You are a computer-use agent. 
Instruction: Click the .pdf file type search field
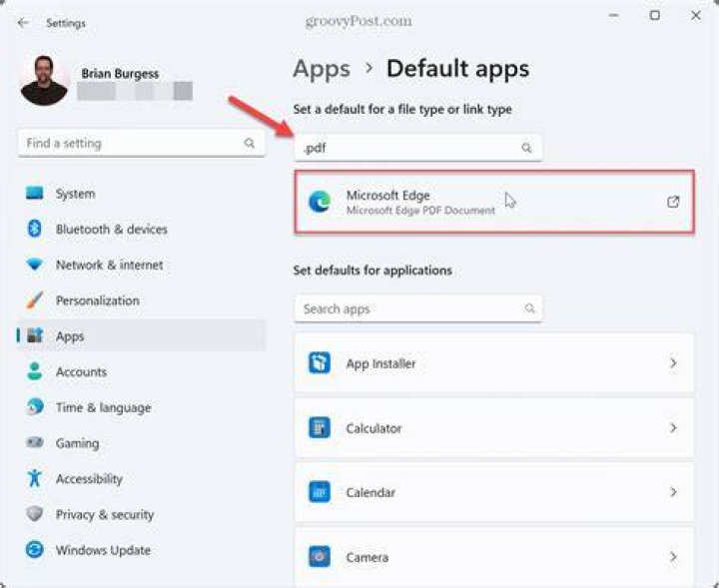[x=417, y=148]
